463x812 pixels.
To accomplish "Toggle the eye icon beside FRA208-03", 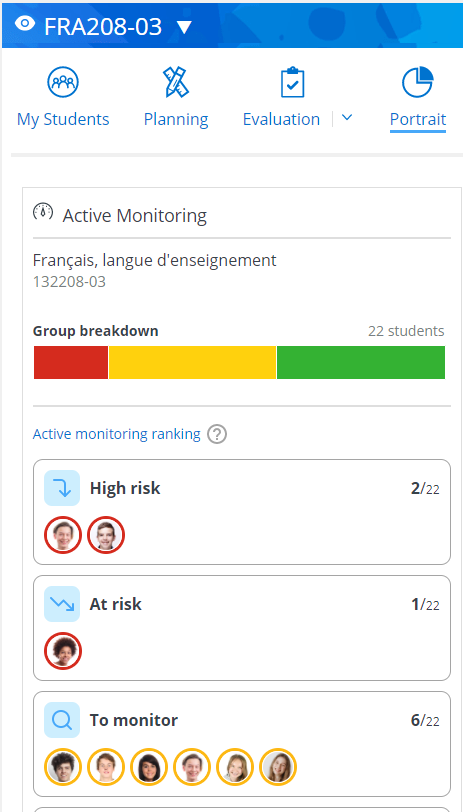I will tap(25, 24).
